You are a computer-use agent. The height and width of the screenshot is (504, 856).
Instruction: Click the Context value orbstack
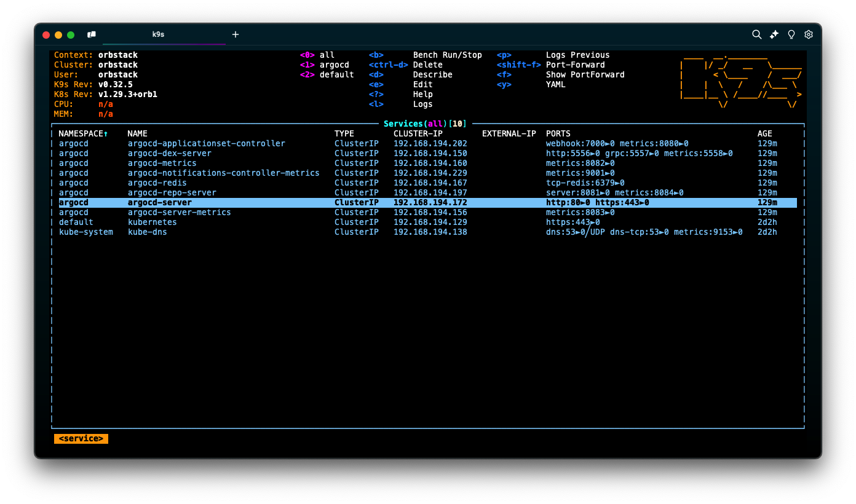coord(118,55)
